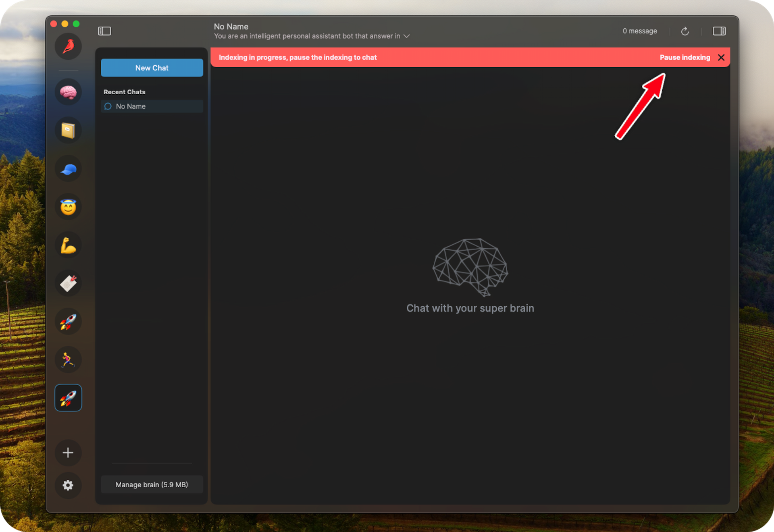Open Manage brain storage panel
Image resolution: width=774 pixels, height=532 pixels.
click(x=152, y=484)
